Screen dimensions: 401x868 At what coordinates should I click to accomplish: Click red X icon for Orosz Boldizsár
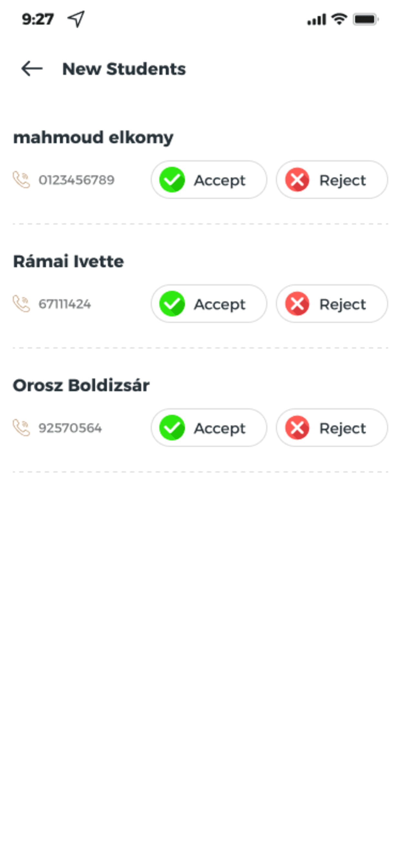(x=297, y=428)
